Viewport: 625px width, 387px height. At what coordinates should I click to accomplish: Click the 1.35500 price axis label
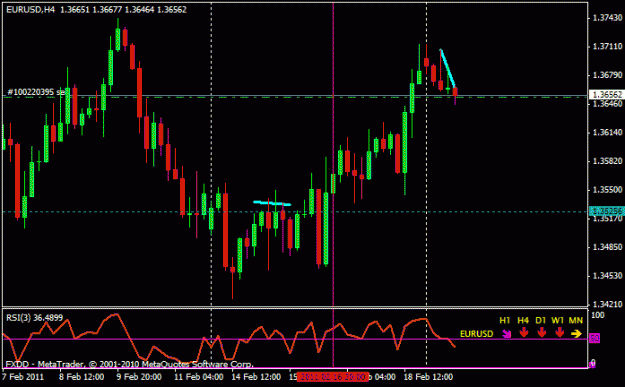point(607,190)
